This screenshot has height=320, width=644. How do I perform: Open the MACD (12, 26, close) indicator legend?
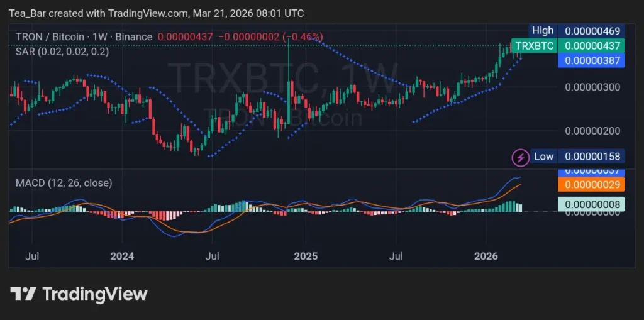(x=64, y=183)
